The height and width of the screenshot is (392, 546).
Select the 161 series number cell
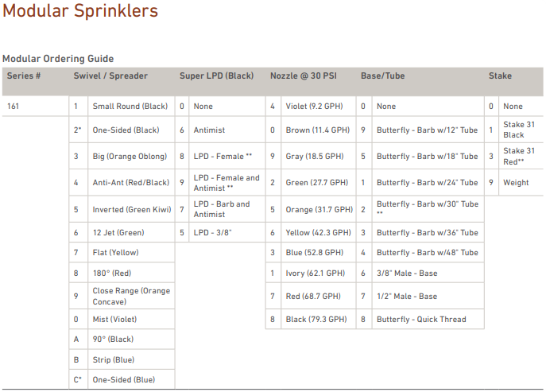tap(14, 106)
